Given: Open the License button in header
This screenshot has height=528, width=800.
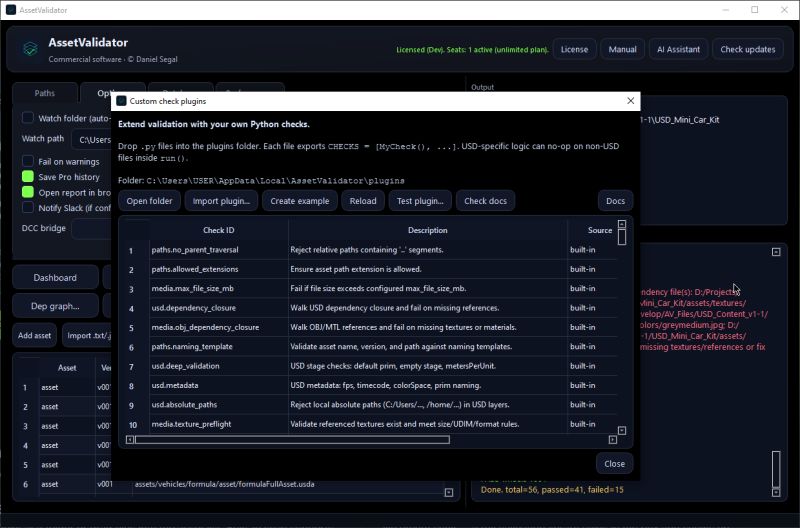Looking at the screenshot, I should pyautogui.click(x=574, y=49).
